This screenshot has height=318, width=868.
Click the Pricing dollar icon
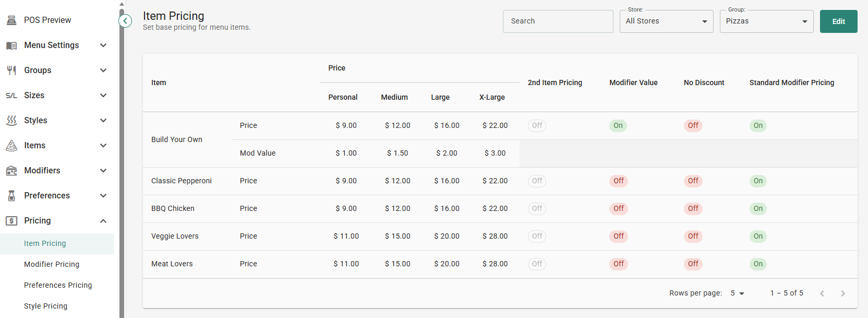tap(11, 221)
